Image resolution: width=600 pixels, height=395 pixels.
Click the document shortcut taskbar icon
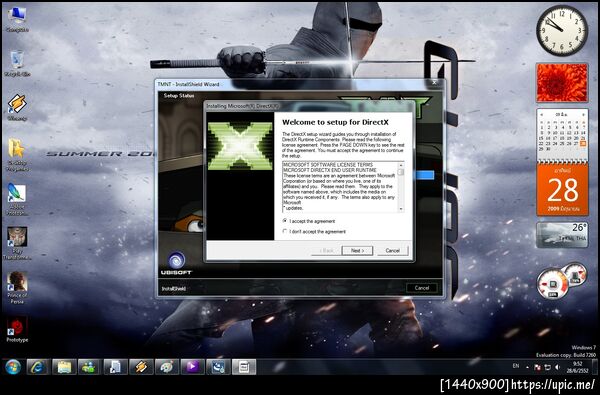coord(115,367)
